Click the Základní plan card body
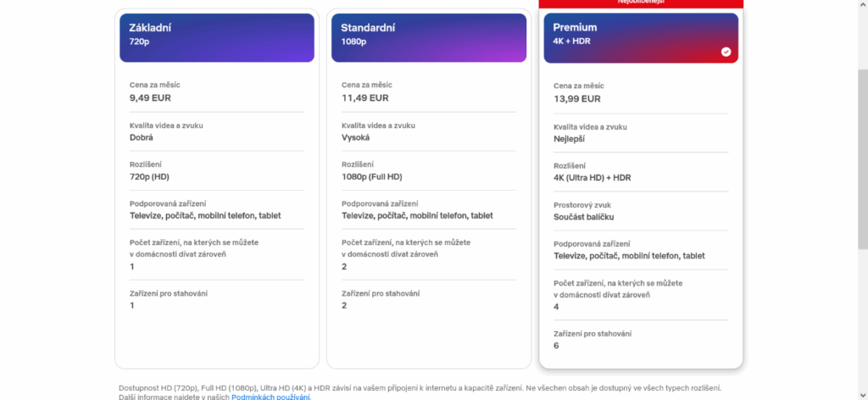This screenshot has height=400, width=868. [x=217, y=216]
